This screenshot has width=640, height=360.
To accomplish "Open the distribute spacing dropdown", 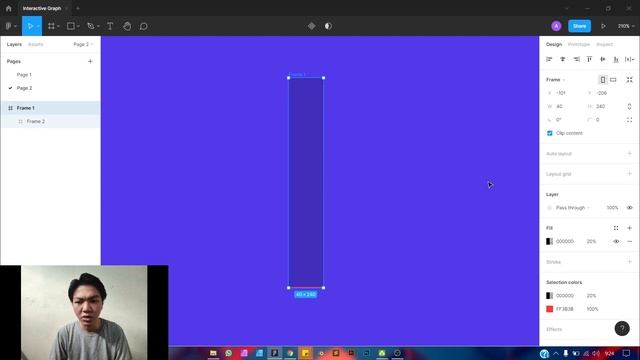I will [629, 60].
